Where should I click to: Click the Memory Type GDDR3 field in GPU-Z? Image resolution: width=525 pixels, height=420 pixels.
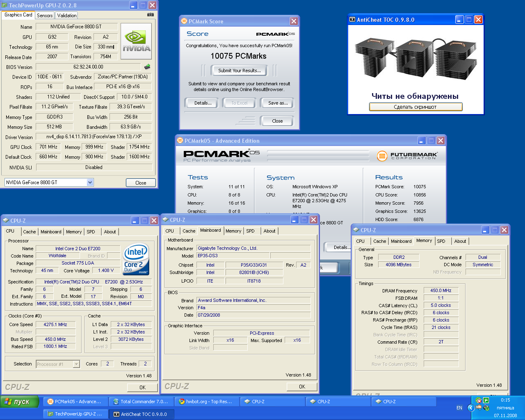coord(55,117)
